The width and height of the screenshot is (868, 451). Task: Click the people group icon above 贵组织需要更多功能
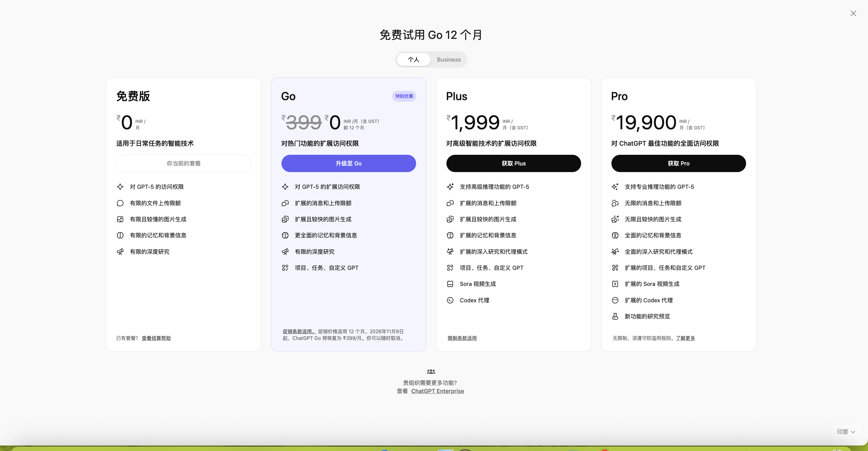pos(431,371)
